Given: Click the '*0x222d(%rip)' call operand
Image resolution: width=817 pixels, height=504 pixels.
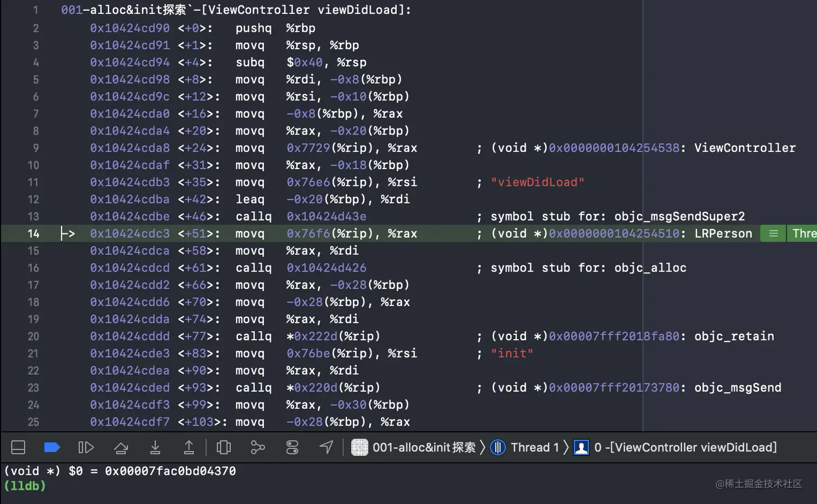Looking at the screenshot, I should click(333, 336).
